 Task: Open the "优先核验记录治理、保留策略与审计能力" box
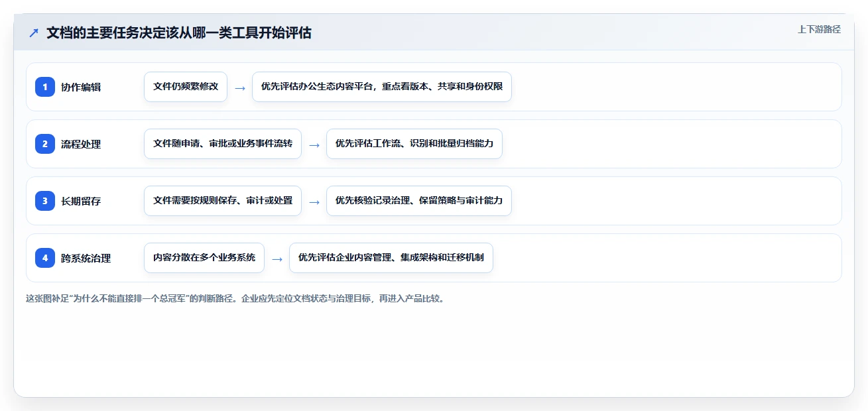pyautogui.click(x=419, y=201)
